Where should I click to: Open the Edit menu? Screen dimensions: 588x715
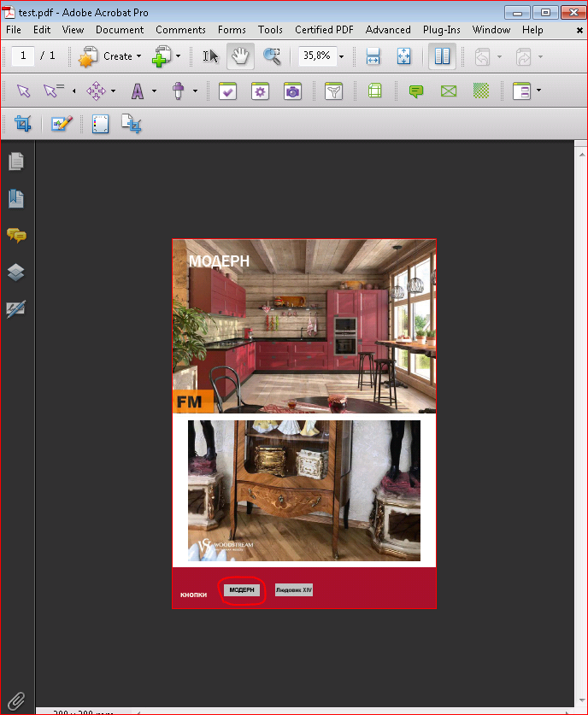[x=42, y=30]
